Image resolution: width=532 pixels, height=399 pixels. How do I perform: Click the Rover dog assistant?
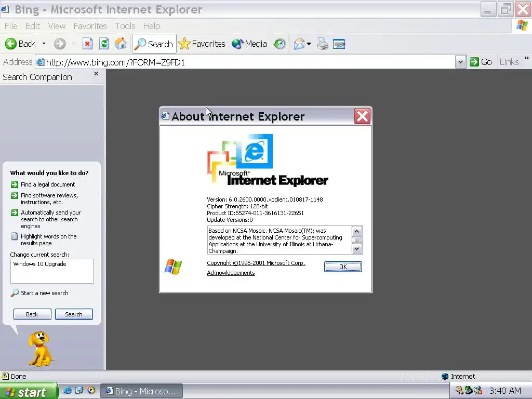pyautogui.click(x=41, y=349)
